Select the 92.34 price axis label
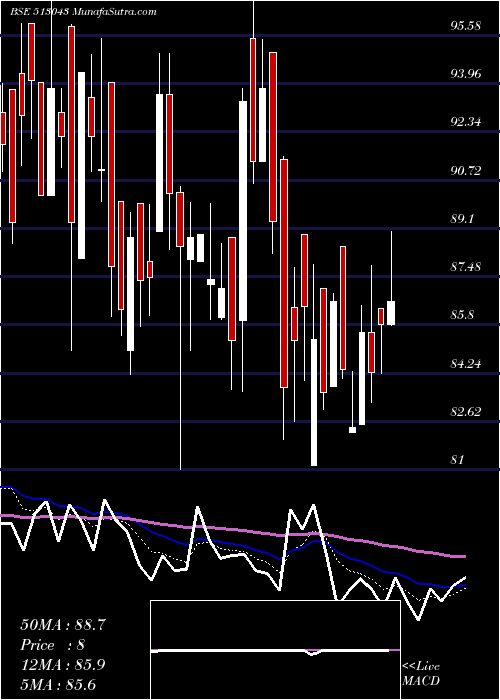This screenshot has height=700, width=500. coord(466,121)
